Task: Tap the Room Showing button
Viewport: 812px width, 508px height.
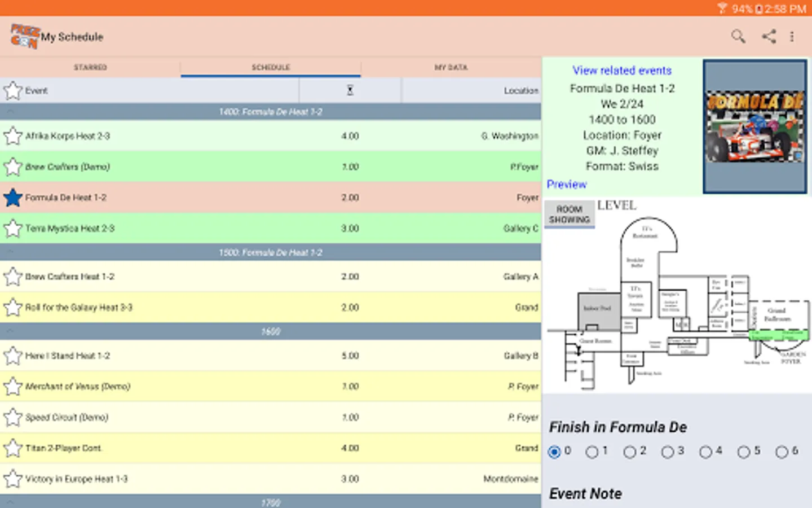Action: point(570,214)
